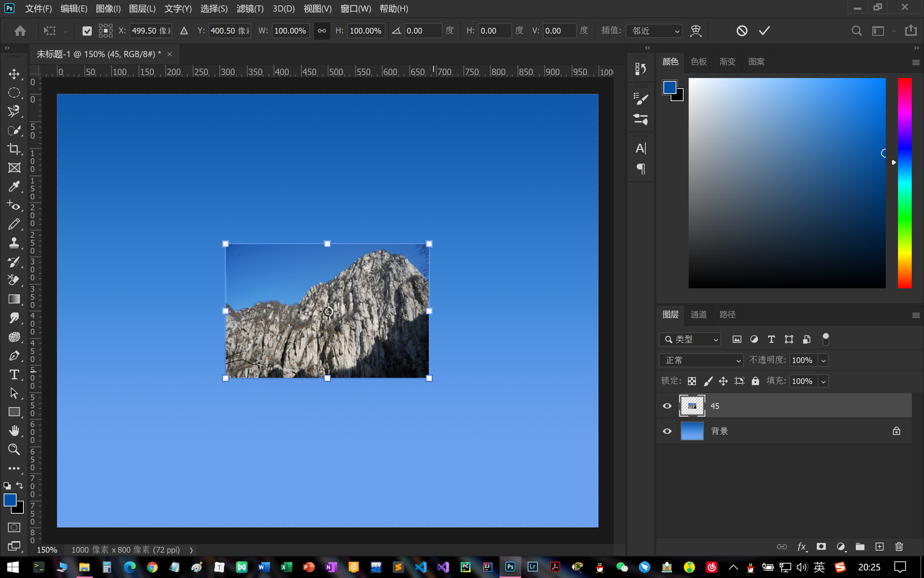
Task: Open Lightroom from the taskbar
Action: click(x=533, y=567)
